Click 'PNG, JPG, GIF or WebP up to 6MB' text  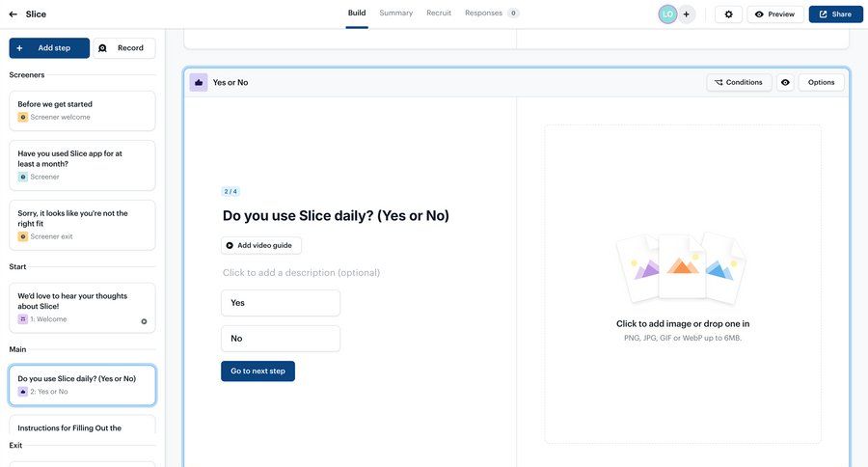point(683,338)
